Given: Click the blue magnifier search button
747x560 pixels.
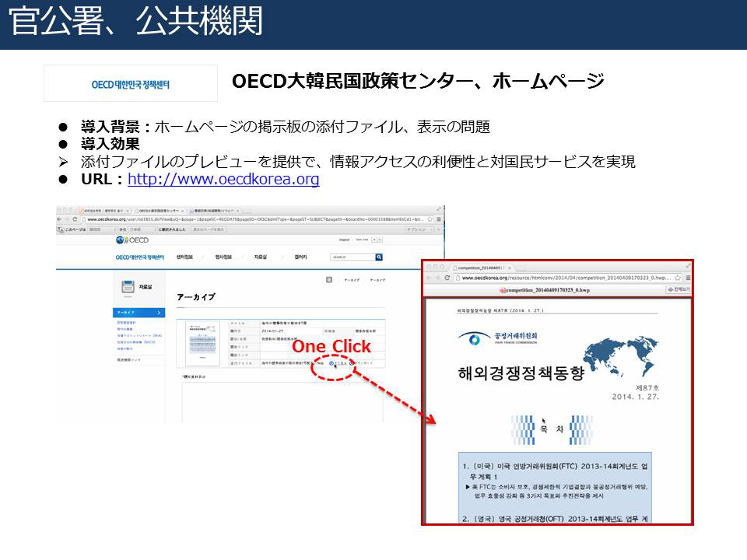Looking at the screenshot, I should [379, 257].
